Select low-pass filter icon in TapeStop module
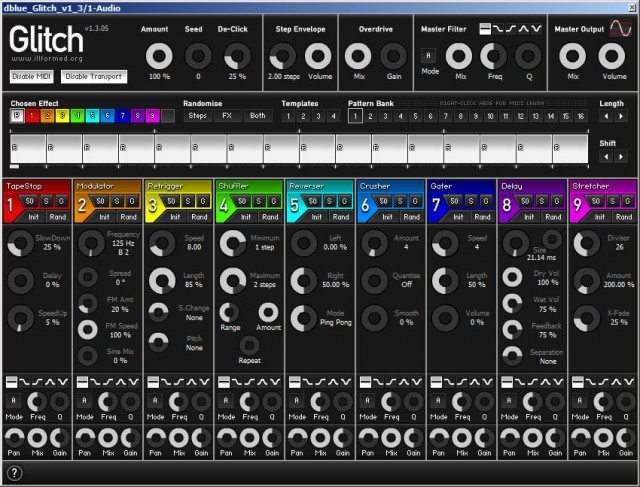 coord(24,382)
